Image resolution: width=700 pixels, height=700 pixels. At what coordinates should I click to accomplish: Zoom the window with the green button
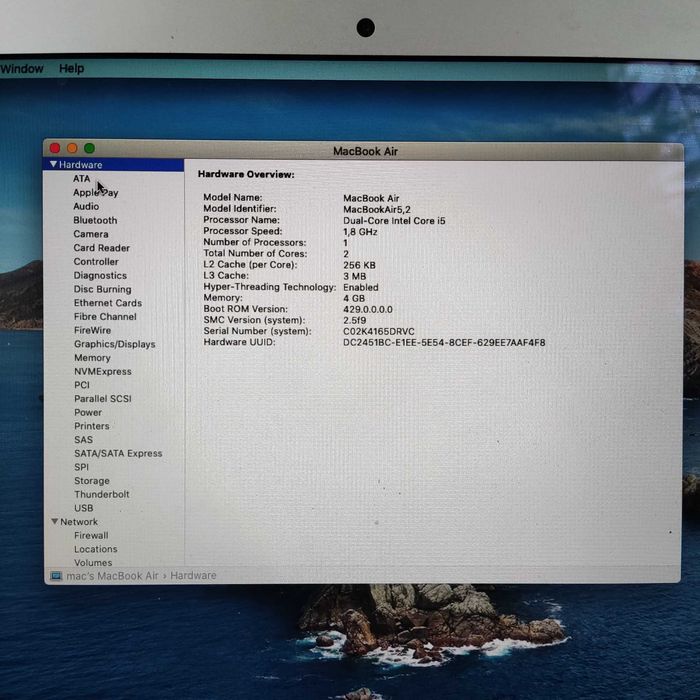(89, 148)
